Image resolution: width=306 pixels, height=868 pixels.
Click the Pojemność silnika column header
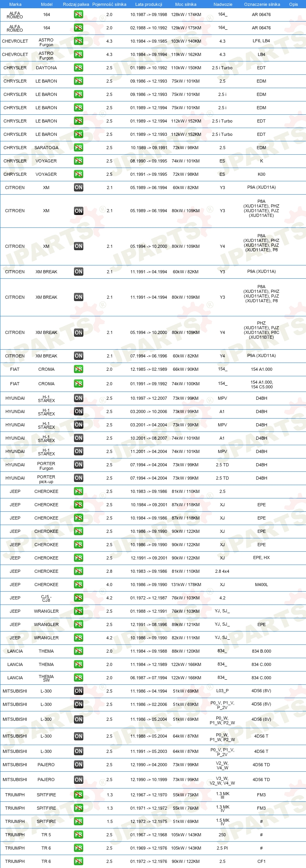click(x=109, y=4)
